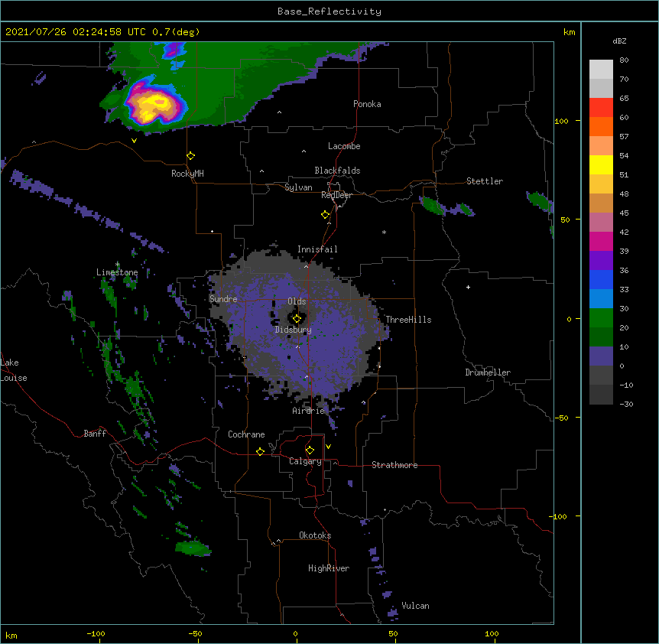Click the Lake Louise label
The image size is (659, 644).
pos(14,370)
